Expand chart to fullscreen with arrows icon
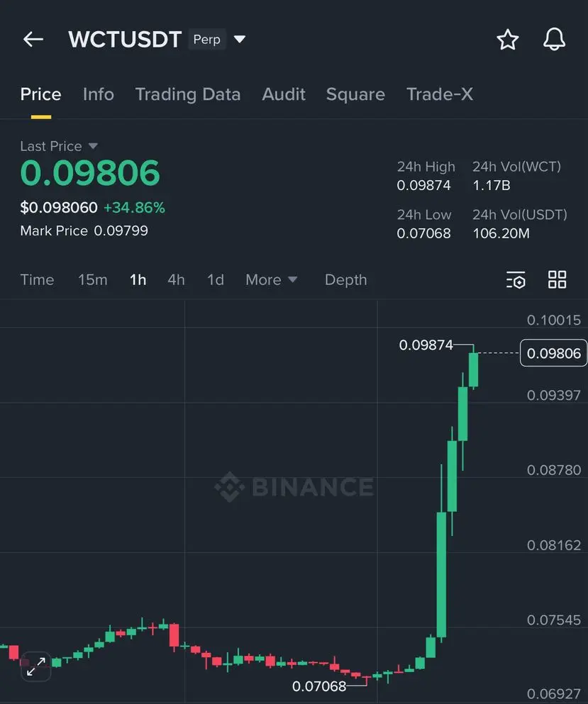Screen dimensions: 588x704 tap(36, 666)
